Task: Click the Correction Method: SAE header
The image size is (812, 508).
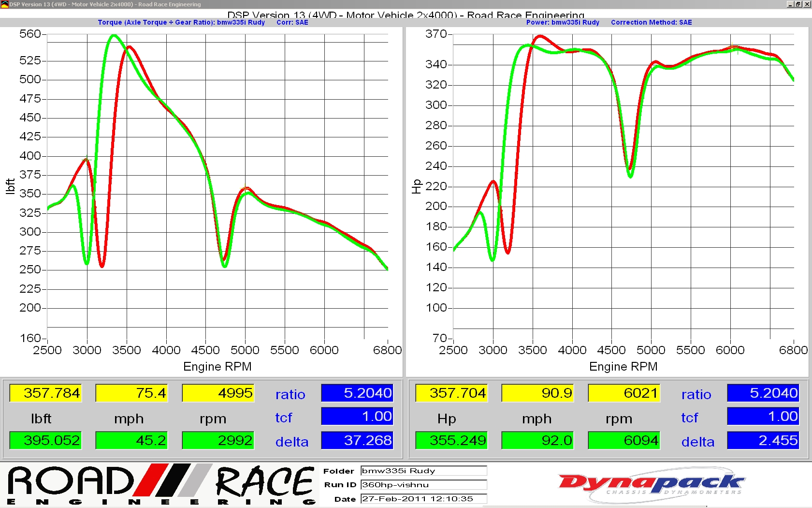Action: tap(651, 22)
